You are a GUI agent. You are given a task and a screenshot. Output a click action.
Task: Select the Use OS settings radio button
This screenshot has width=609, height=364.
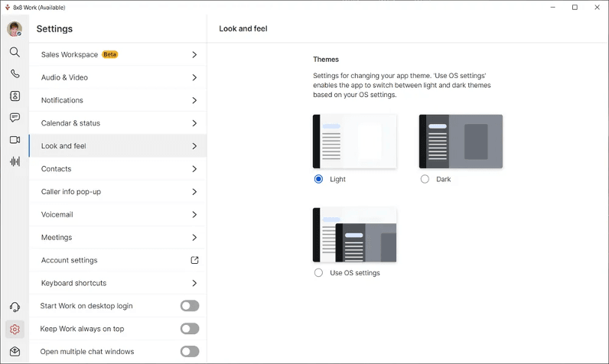[x=318, y=272]
